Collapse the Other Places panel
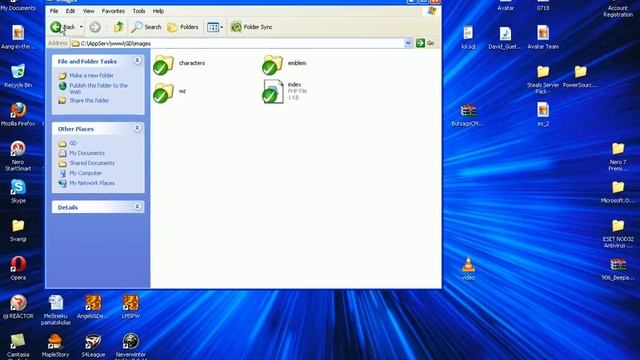 (x=137, y=128)
